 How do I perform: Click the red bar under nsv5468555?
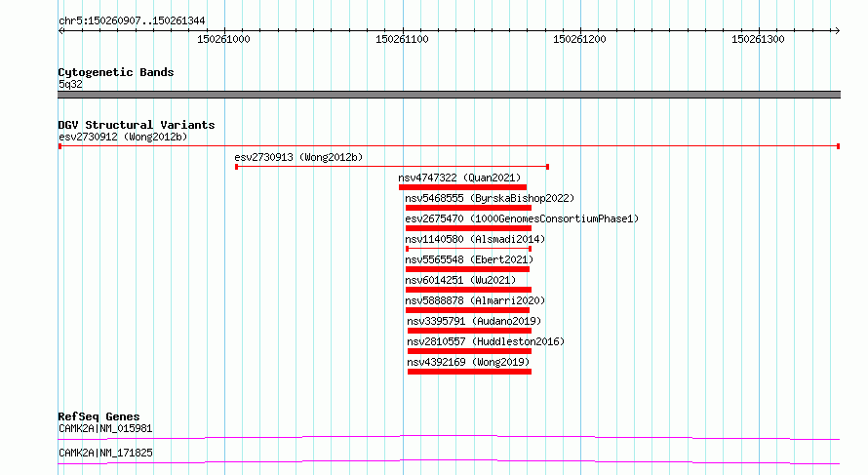click(x=468, y=208)
